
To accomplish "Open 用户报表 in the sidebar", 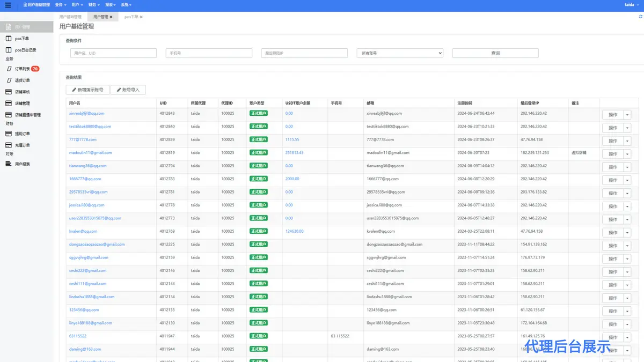I will [x=23, y=164].
